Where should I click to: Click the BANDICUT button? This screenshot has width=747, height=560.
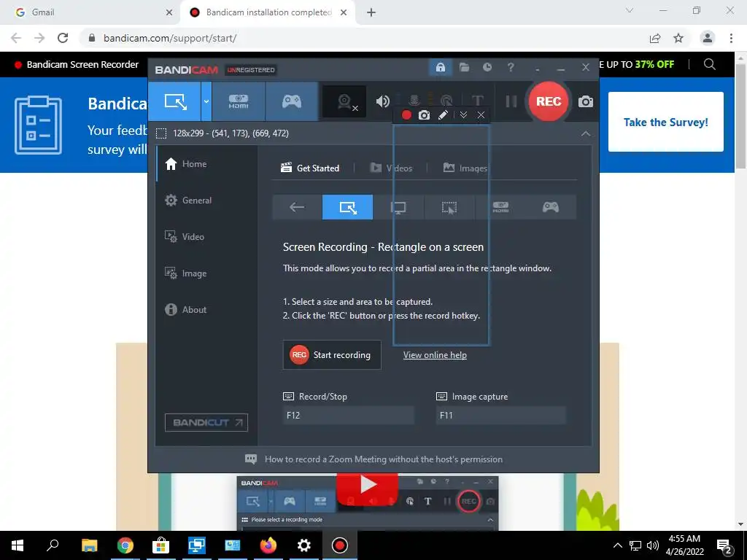pyautogui.click(x=206, y=422)
